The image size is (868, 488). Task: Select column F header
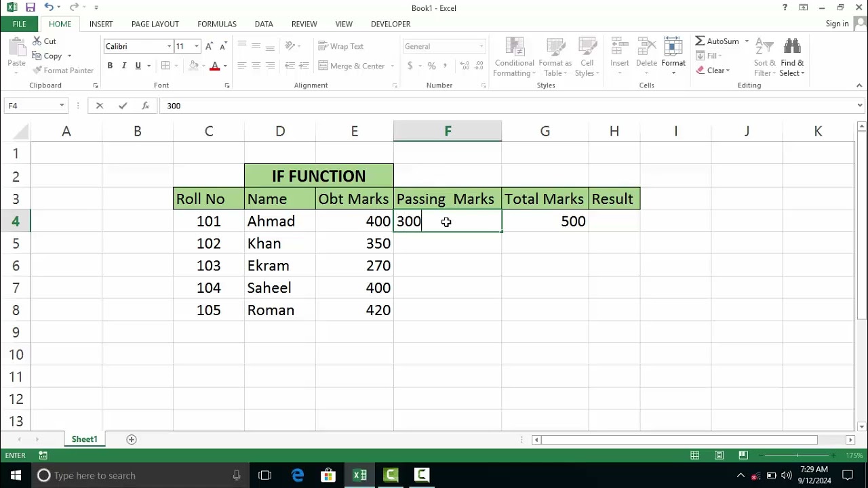coord(448,131)
